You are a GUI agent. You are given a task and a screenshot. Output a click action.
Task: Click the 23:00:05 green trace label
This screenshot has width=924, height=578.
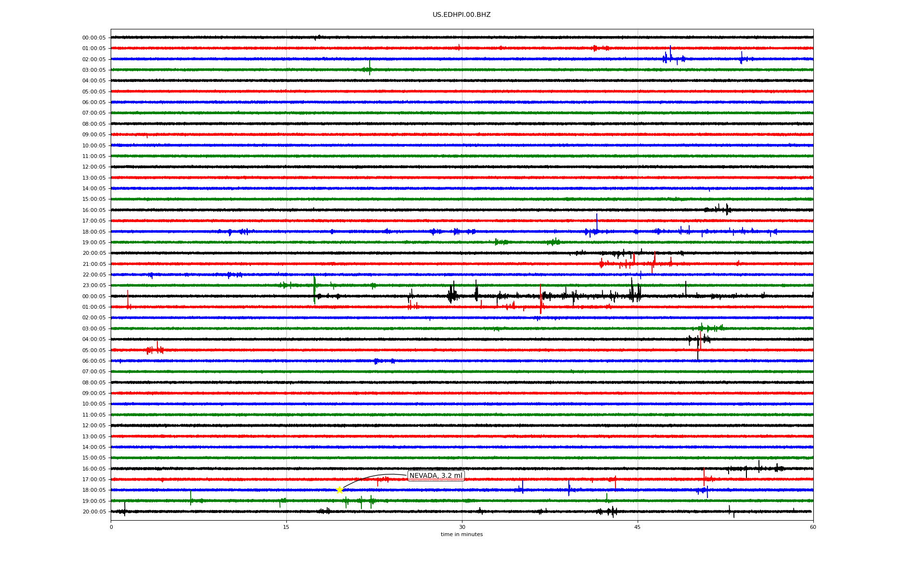[94, 286]
